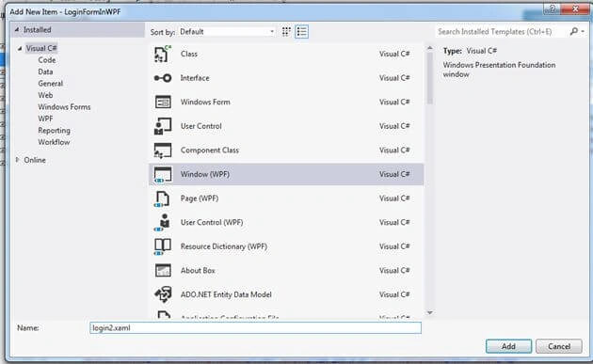
Task: Select the Code category
Action: coord(47,60)
